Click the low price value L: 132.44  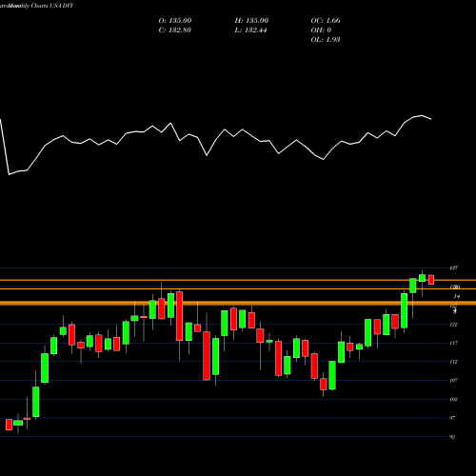(x=250, y=30)
